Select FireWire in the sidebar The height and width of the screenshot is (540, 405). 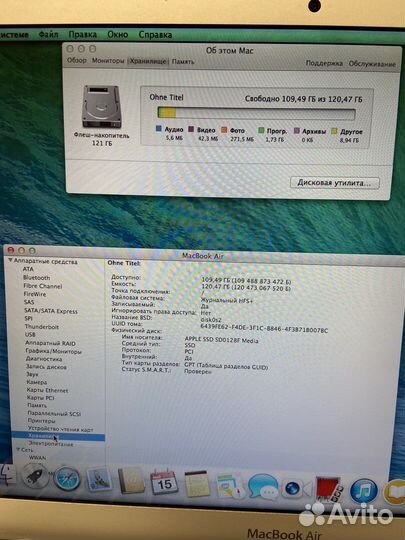click(x=35, y=294)
